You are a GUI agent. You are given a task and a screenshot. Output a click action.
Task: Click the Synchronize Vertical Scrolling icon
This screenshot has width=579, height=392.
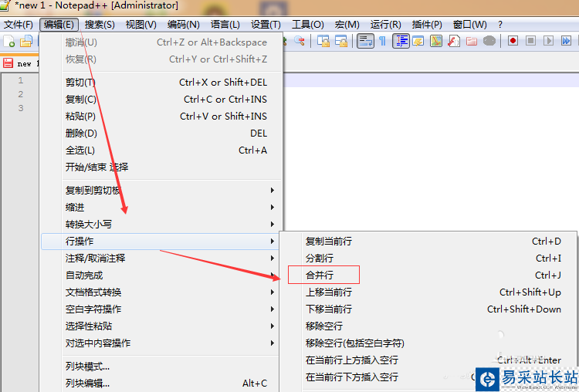323,41
